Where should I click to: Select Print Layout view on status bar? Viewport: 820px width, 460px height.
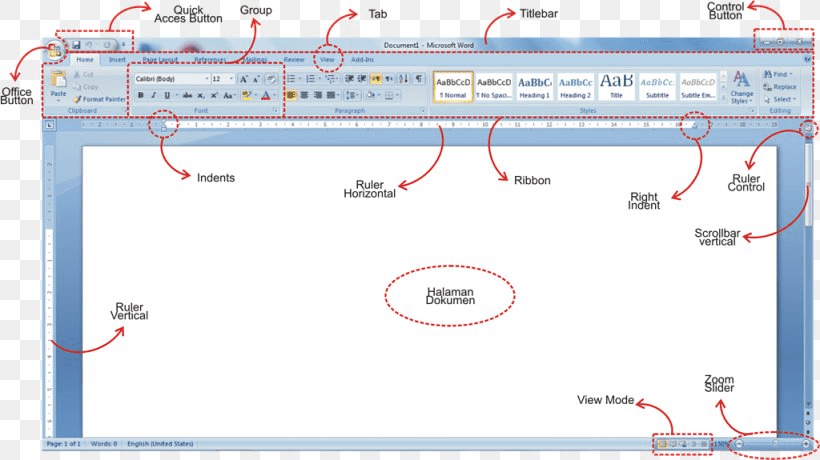click(662, 444)
